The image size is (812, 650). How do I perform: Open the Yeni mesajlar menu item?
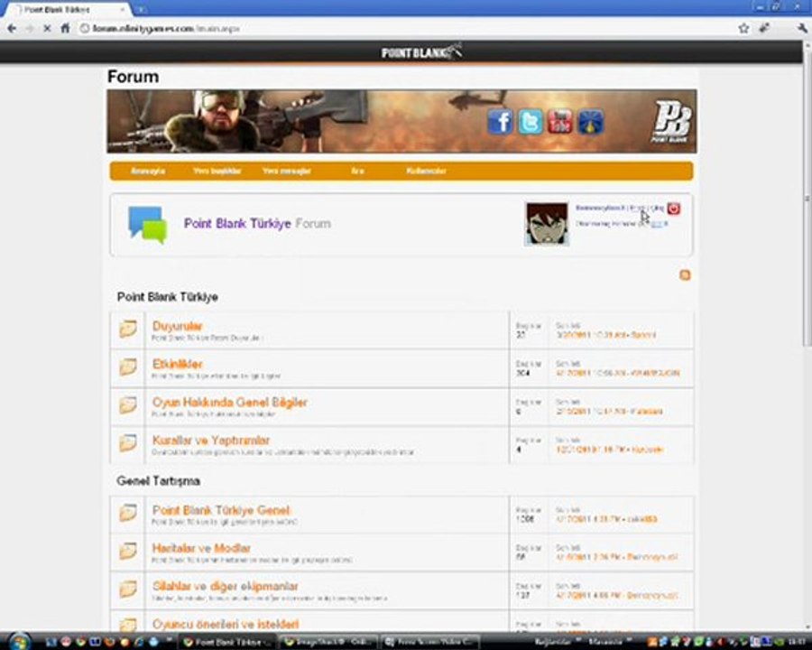click(286, 171)
